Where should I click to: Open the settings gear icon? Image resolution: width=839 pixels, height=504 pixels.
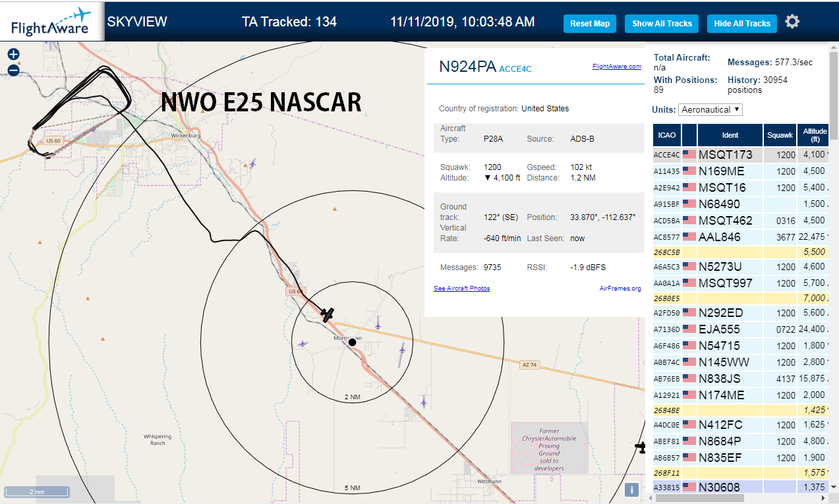point(792,22)
